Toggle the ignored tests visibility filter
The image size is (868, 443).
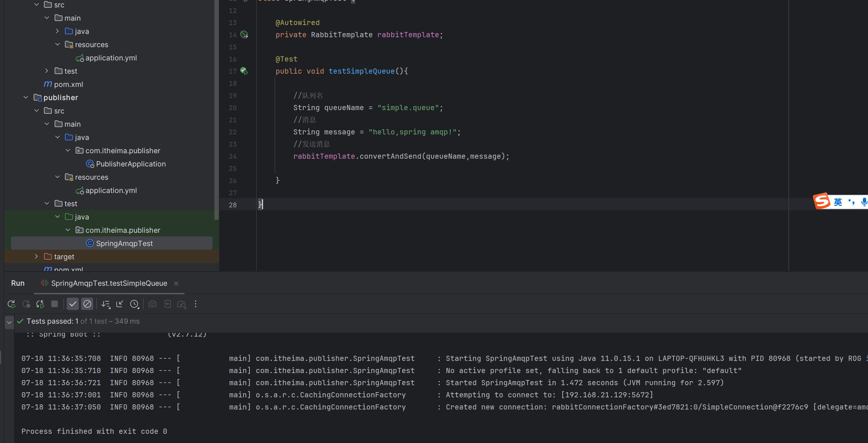click(x=88, y=304)
